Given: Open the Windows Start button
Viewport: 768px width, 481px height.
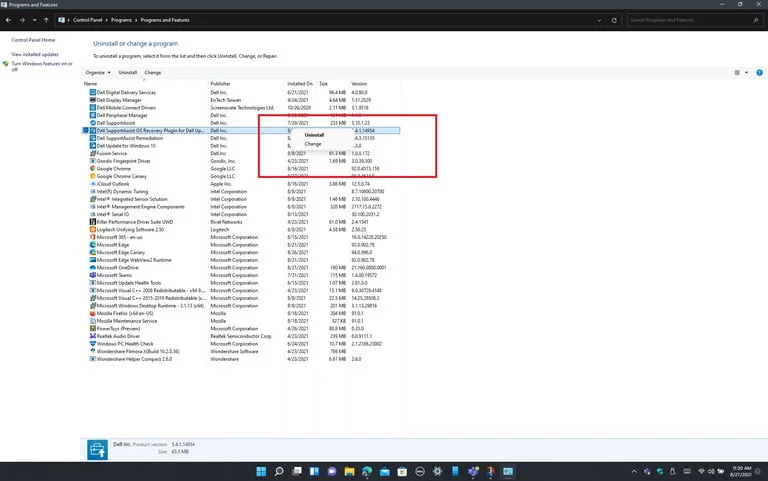Looking at the screenshot, I should [261, 471].
